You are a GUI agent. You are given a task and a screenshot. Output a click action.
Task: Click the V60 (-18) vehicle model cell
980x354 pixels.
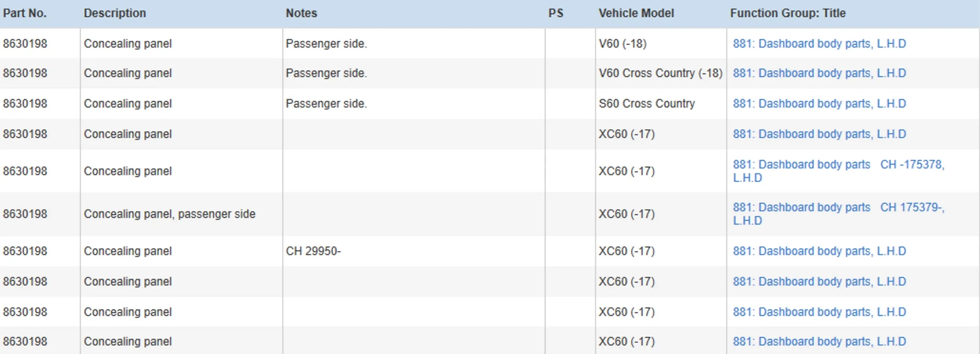click(x=622, y=44)
